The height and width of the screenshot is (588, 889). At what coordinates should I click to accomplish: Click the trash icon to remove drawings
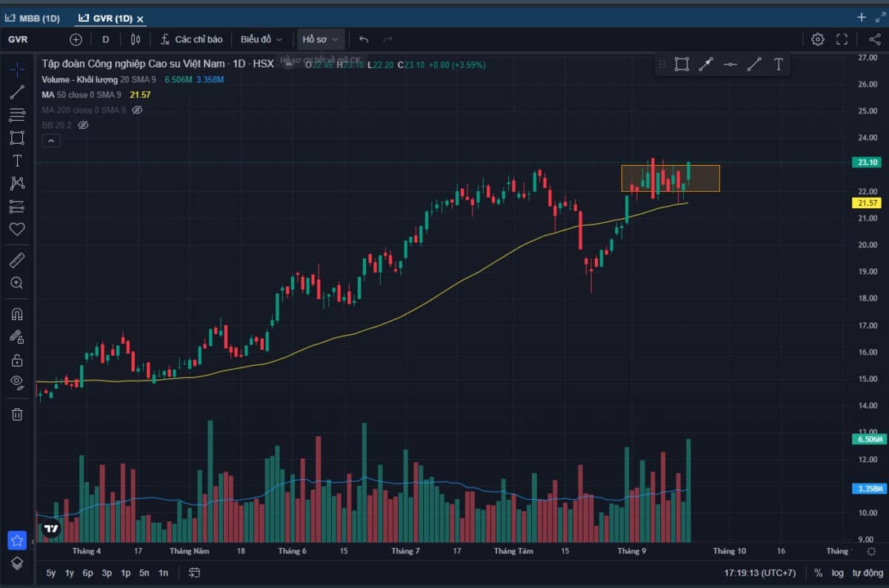pyautogui.click(x=16, y=414)
